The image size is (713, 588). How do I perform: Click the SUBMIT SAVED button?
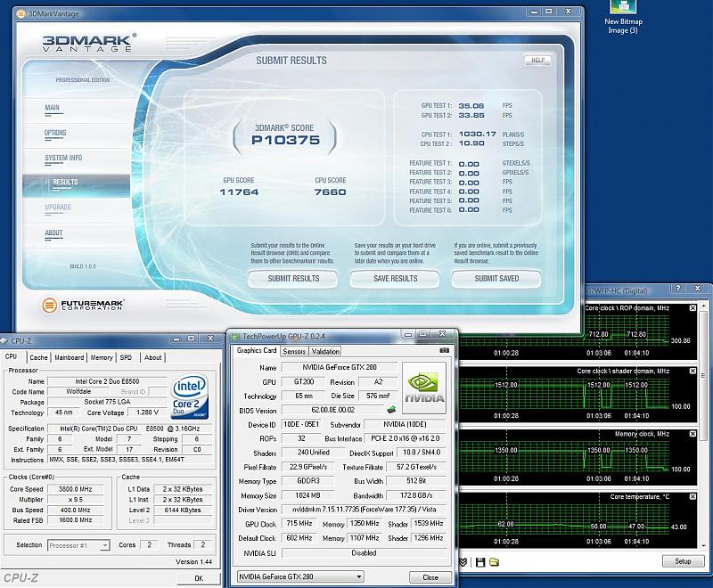pyautogui.click(x=496, y=279)
